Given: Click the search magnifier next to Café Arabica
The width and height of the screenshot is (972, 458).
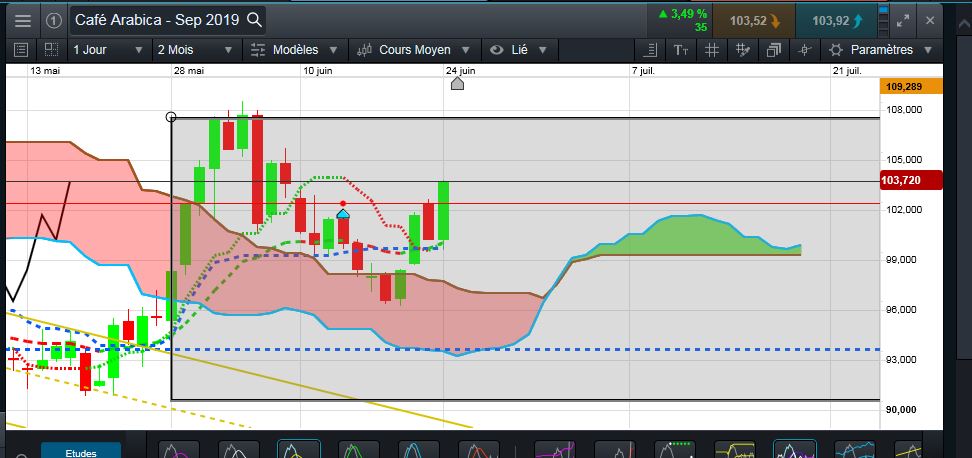Looking at the screenshot, I should pyautogui.click(x=254, y=20).
